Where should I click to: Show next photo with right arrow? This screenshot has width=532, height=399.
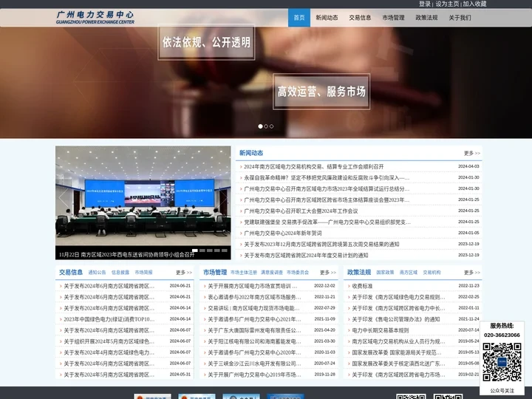[223, 197]
